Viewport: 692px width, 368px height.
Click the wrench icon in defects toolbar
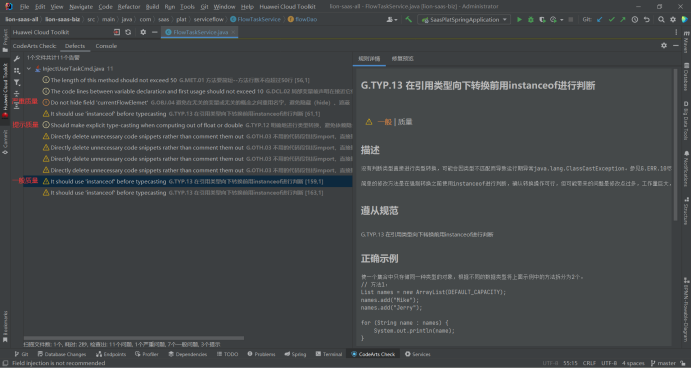[x=17, y=58]
